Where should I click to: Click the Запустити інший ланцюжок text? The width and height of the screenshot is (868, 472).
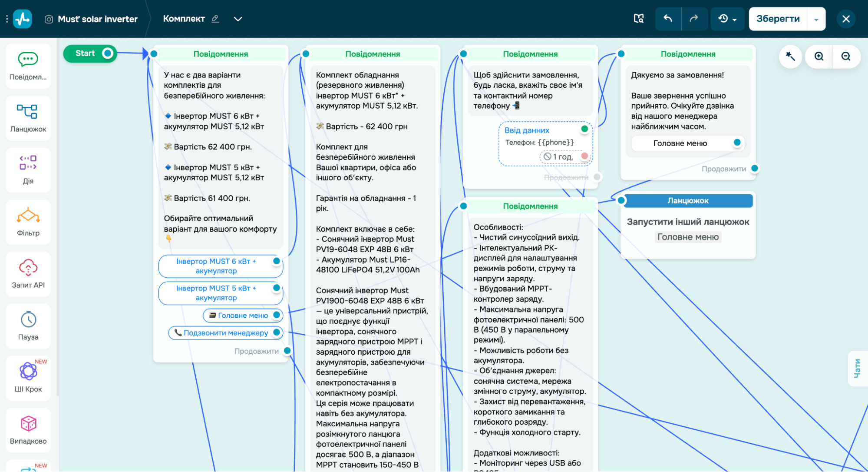coord(688,222)
